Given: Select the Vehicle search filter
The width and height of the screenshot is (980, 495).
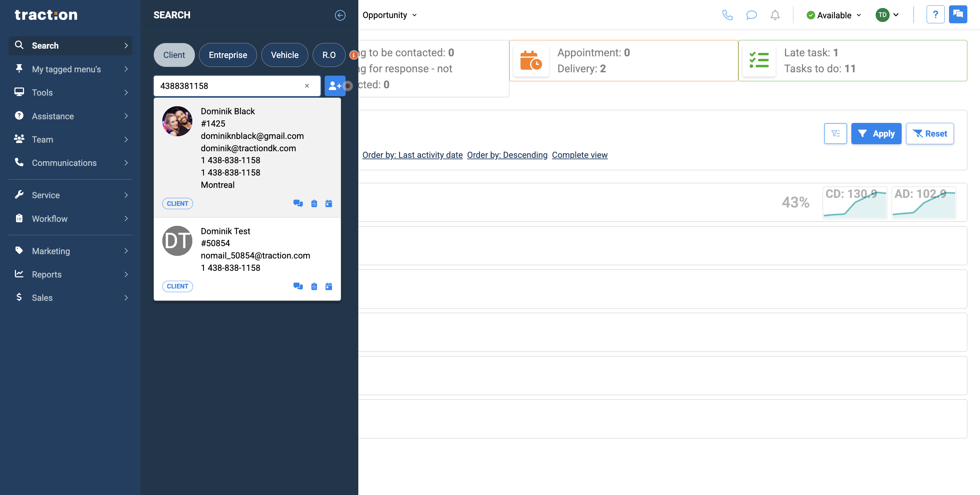Looking at the screenshot, I should [x=285, y=55].
